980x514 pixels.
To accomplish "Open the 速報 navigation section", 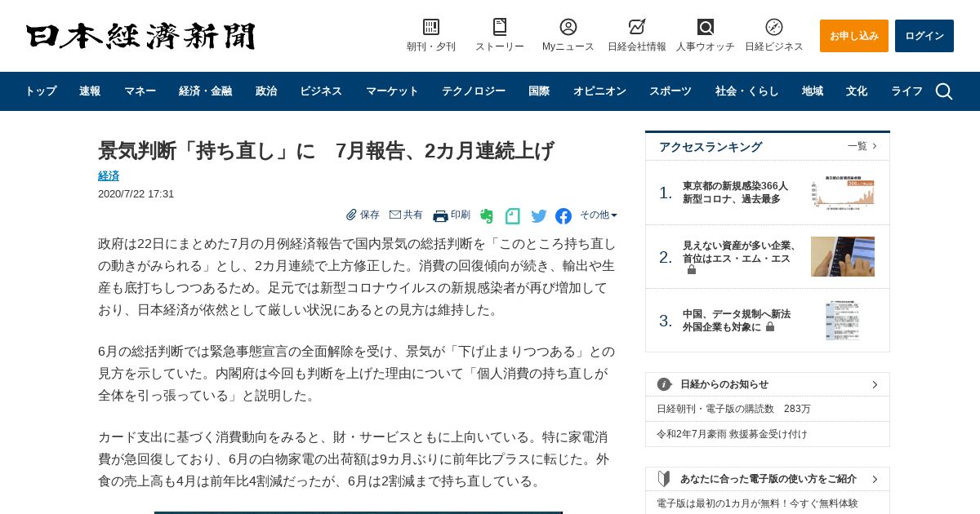I will click(x=90, y=91).
